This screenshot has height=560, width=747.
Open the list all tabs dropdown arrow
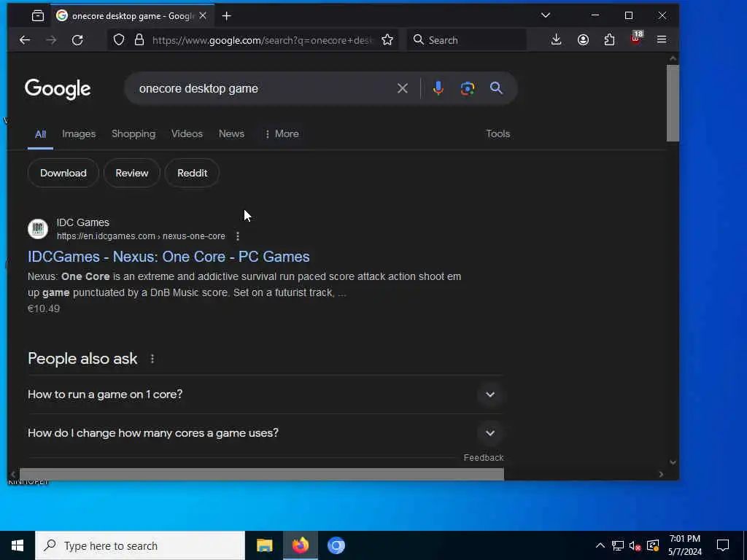pos(546,15)
